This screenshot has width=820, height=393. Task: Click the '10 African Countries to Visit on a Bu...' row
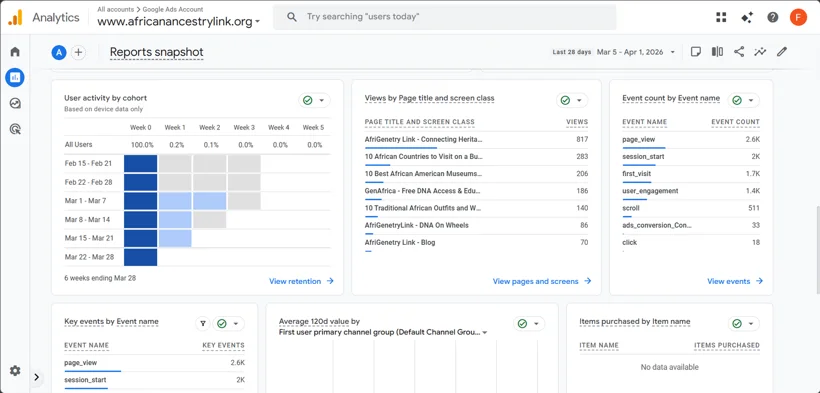point(476,158)
